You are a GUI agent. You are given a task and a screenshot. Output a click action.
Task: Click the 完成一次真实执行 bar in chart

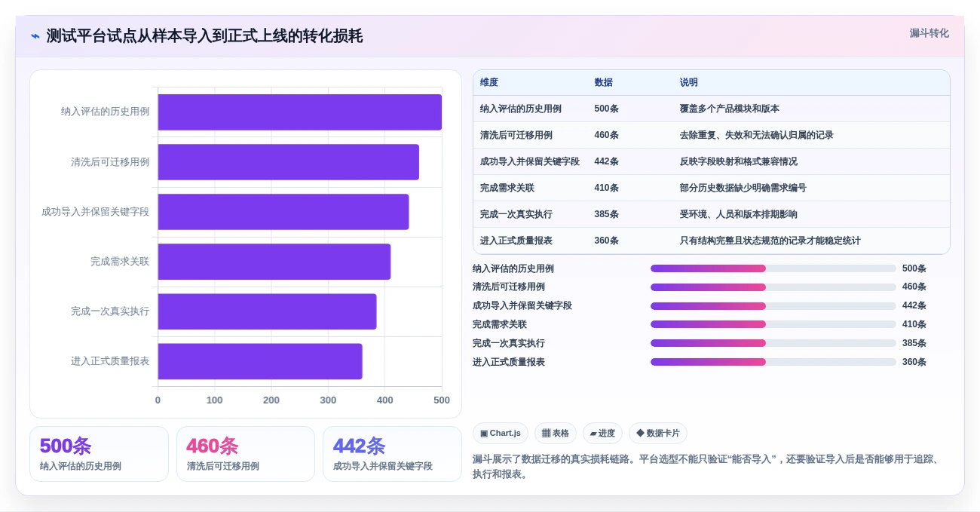point(267,311)
